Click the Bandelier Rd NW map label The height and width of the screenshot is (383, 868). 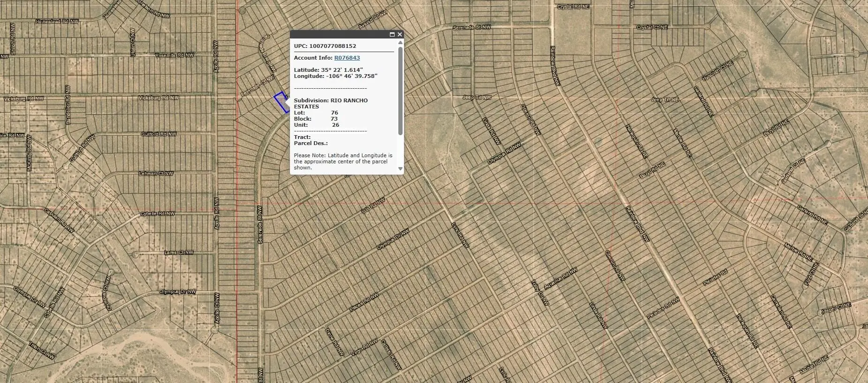click(68, 105)
